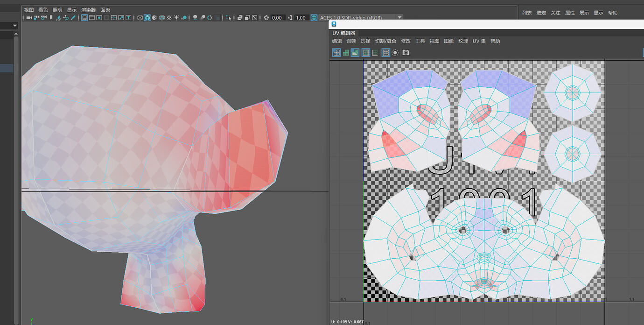
Task: Click the viewport exposure icon
Action: pyautogui.click(x=266, y=18)
